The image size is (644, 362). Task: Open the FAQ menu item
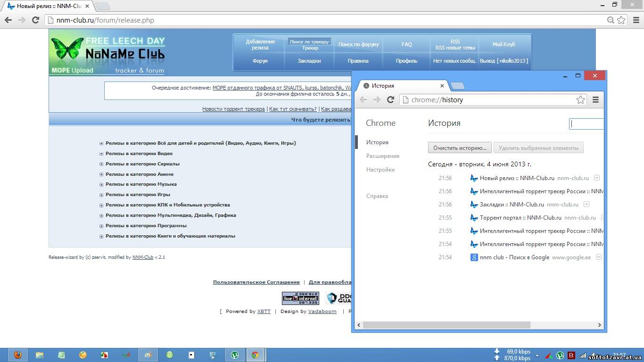[x=407, y=44]
